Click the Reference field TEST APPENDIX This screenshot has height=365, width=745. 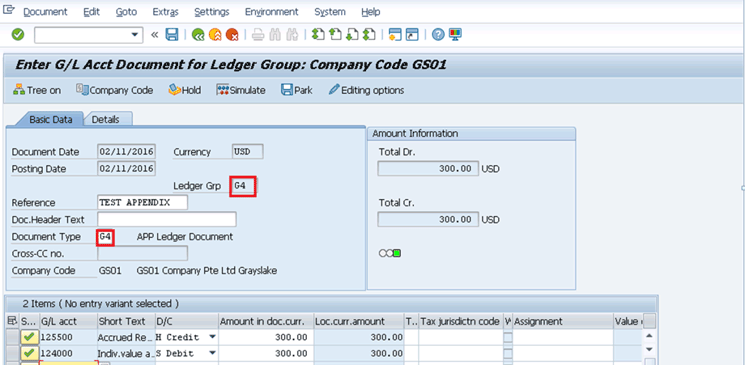[x=143, y=202]
